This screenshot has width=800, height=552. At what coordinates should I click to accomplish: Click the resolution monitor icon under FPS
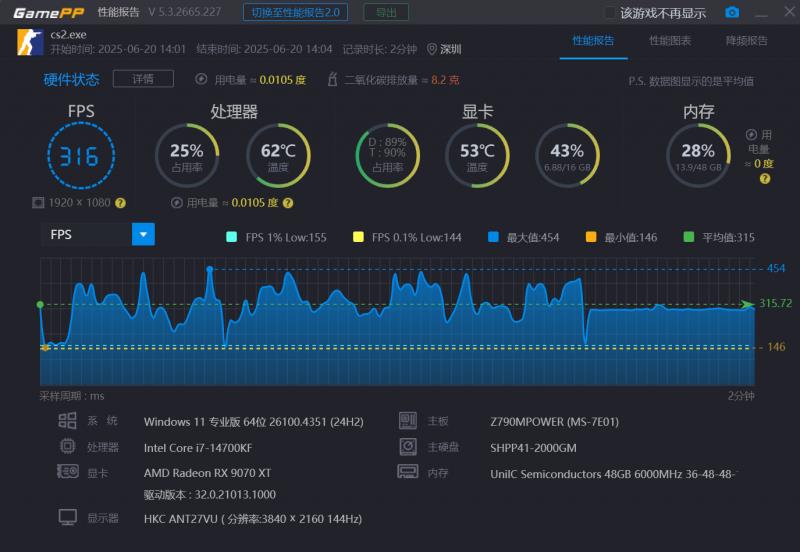click(38, 203)
